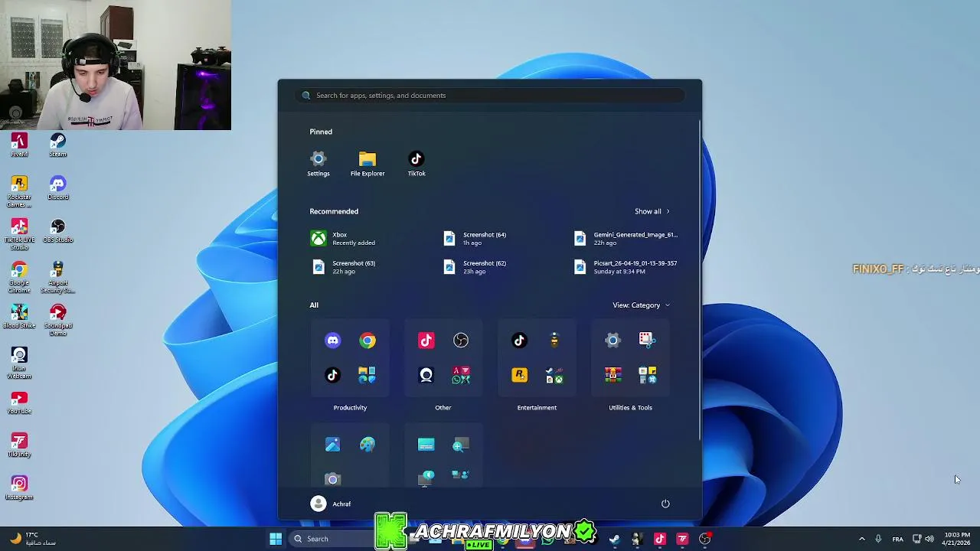Open pinned Settings app in Start menu

[x=318, y=164]
